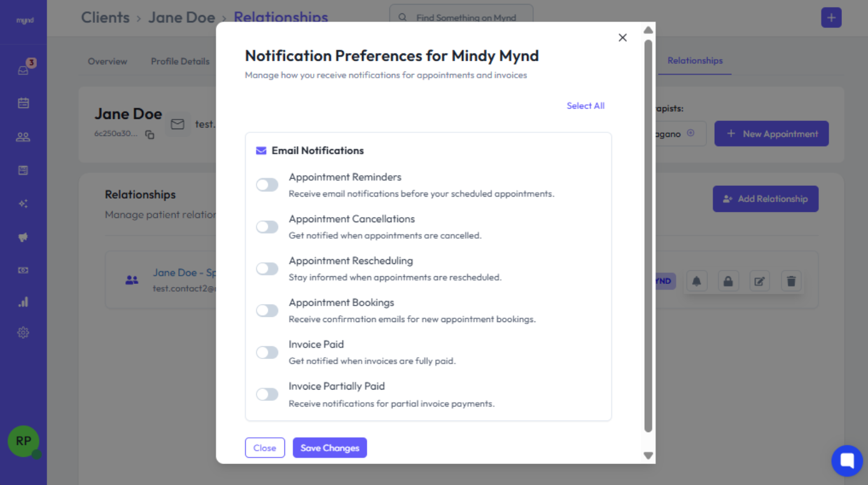Image resolution: width=868 pixels, height=485 pixels.
Task: Open the reports bar-chart icon in sidebar
Action: tap(24, 302)
